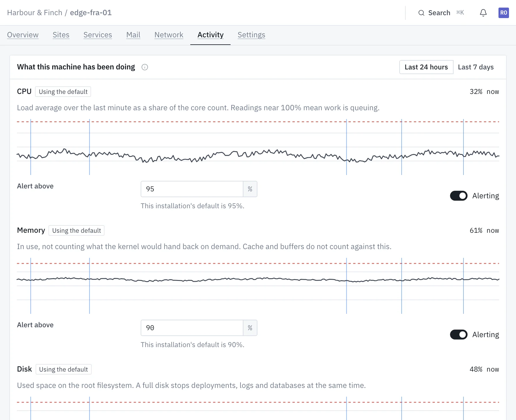The height and width of the screenshot is (420, 516).
Task: Edit Memory alert threshold field
Action: 192,328
